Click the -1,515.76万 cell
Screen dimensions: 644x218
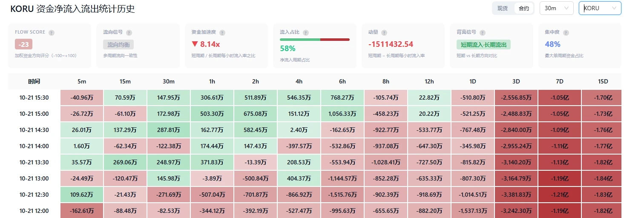[x=342, y=195]
